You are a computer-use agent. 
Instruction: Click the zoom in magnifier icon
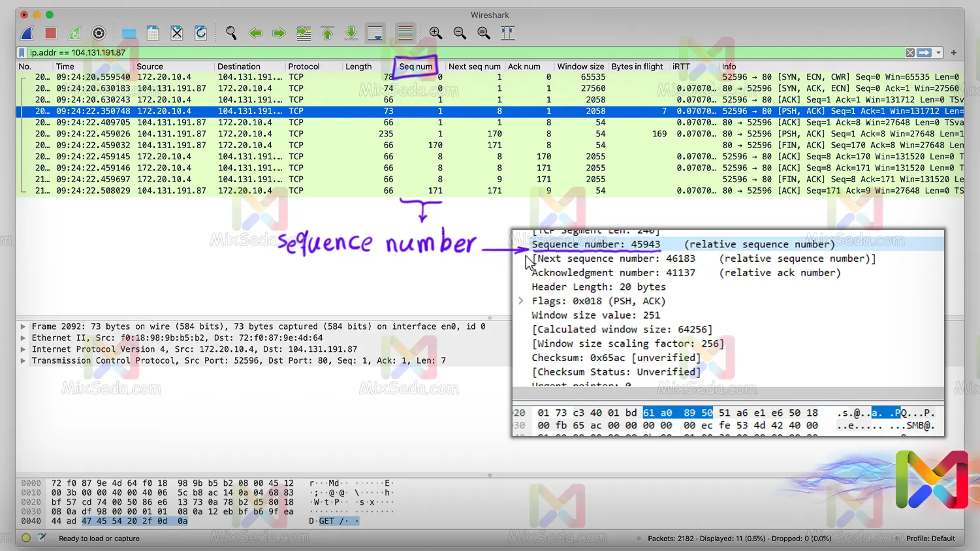pos(435,33)
